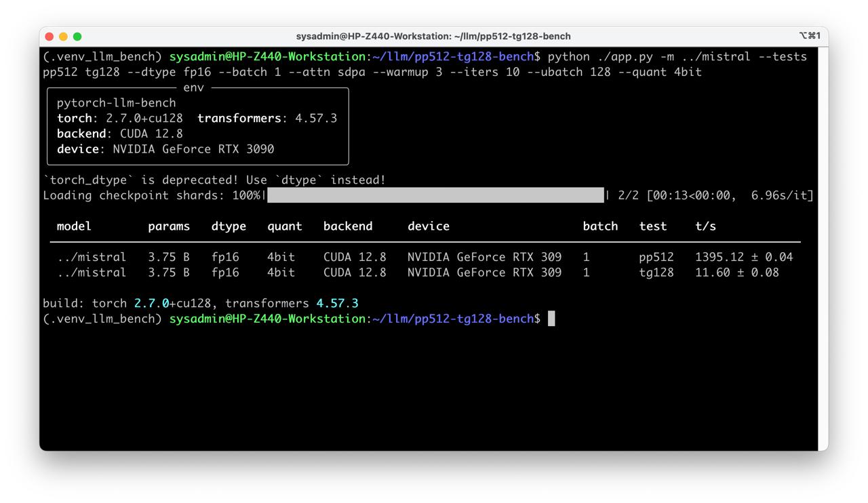Click the 'backend: CUDA 12.8' line

pos(119,134)
